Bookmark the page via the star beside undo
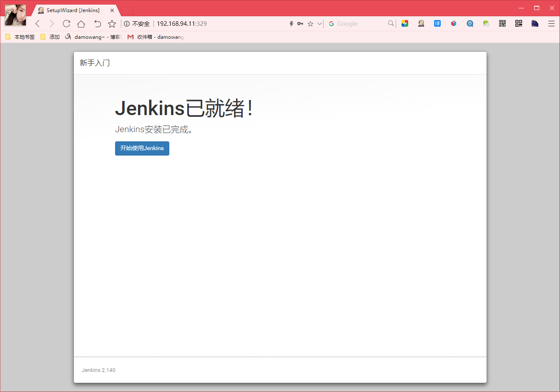Image resolution: width=560 pixels, height=392 pixels. click(x=112, y=24)
